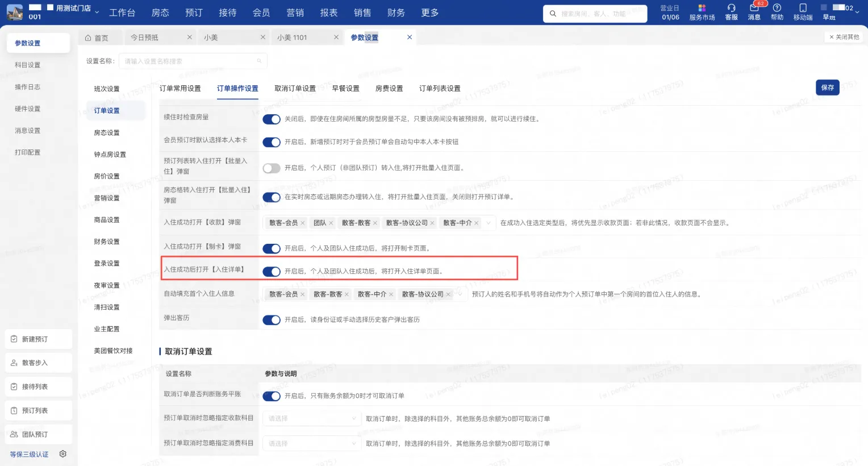Click the 保存 button
The image size is (868, 466).
click(828, 88)
